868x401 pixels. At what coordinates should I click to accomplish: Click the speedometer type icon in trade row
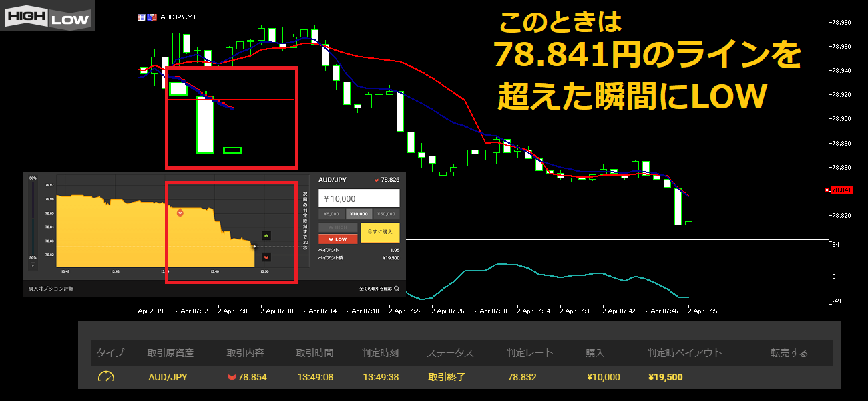pos(106,377)
